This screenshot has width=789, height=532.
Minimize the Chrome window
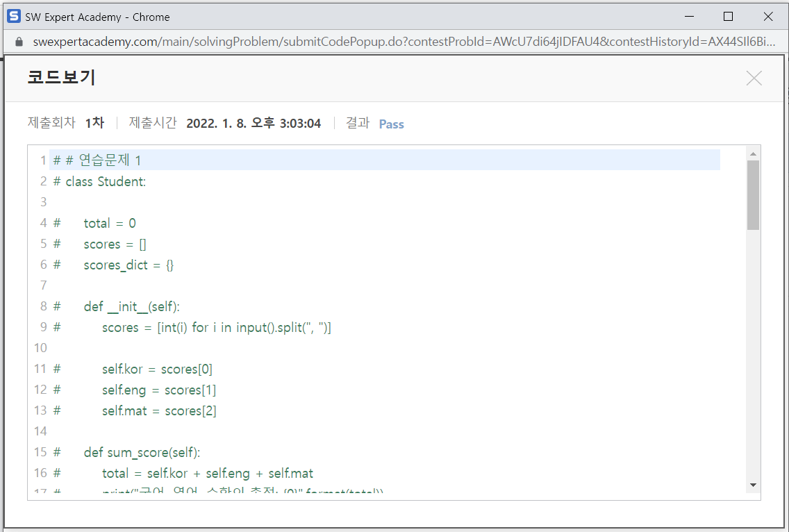[690, 17]
